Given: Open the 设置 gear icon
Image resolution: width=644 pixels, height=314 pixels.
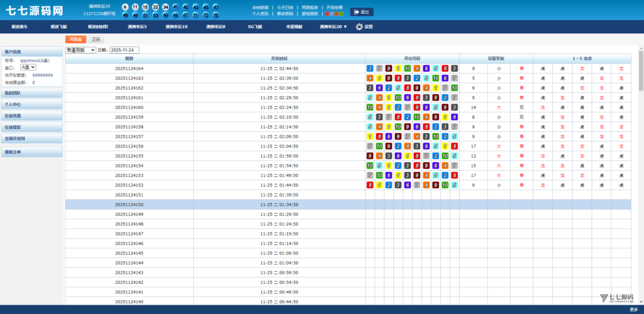Looking at the screenshot, I should (x=359, y=27).
